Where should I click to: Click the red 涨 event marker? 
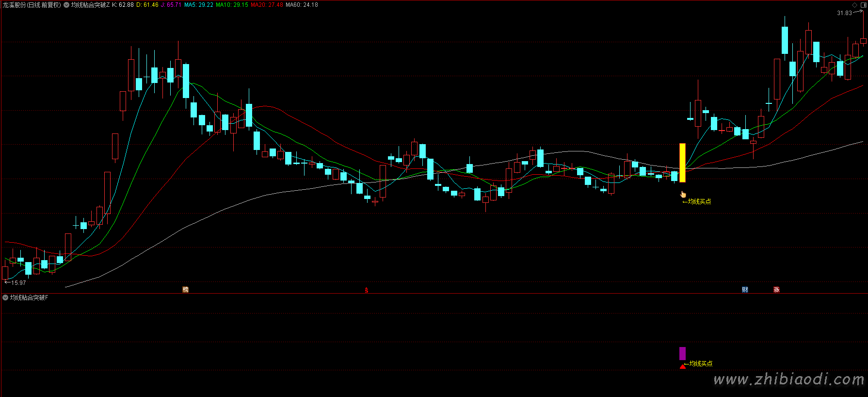pos(776,290)
